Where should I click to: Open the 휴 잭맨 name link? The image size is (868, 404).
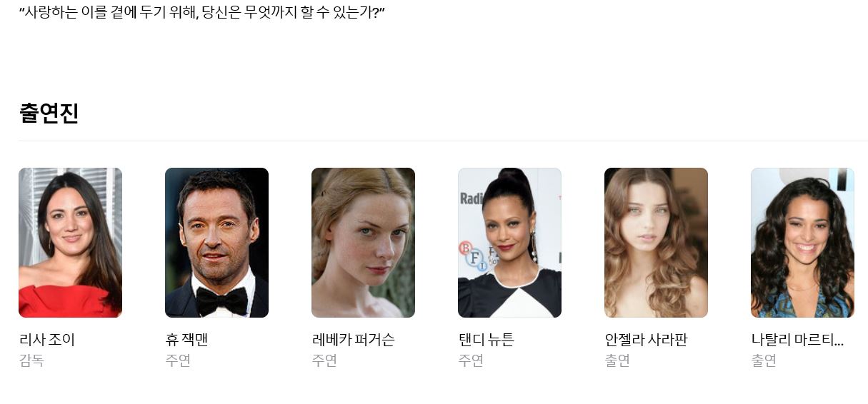tap(186, 340)
